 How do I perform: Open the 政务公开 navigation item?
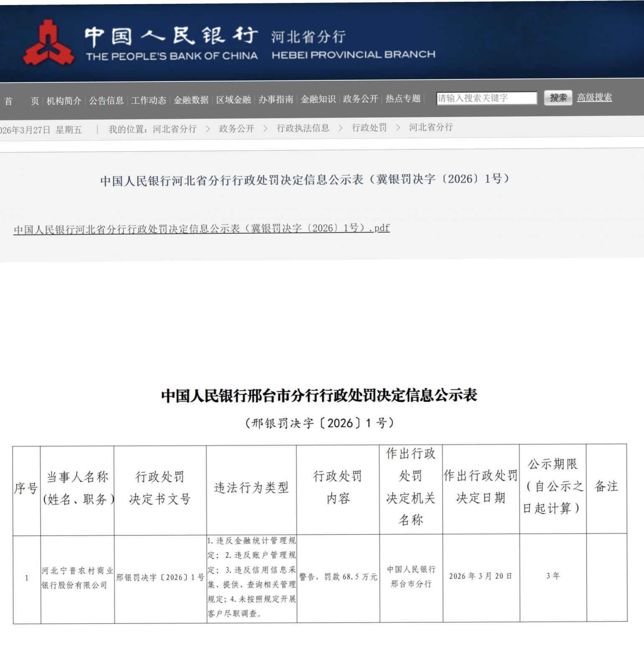[x=360, y=99]
